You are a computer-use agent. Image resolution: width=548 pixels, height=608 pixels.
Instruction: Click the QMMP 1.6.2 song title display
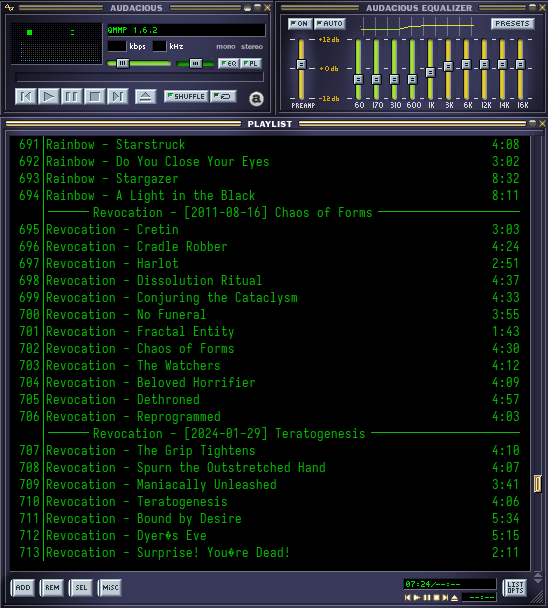pos(187,30)
